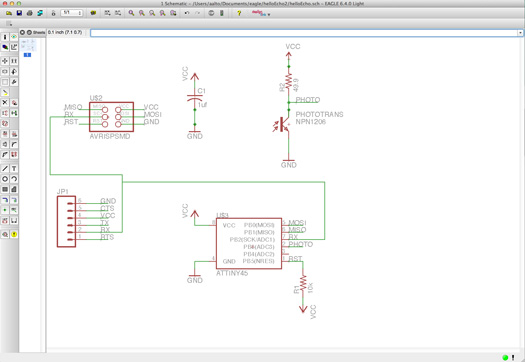Select the Info tool
The height and width of the screenshot is (362, 525).
[5, 37]
